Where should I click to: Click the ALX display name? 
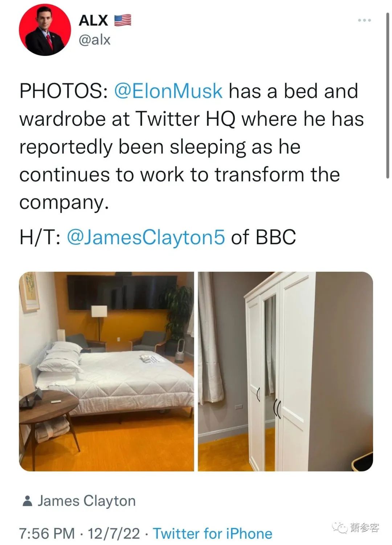tap(94, 20)
